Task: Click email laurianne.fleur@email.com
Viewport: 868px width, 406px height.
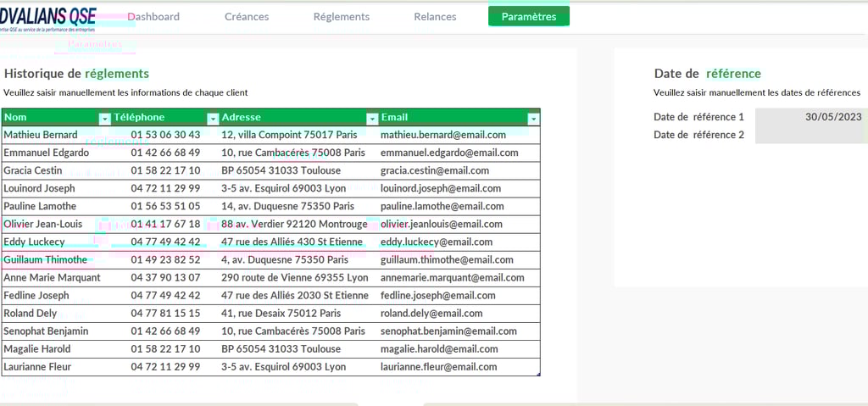Action: pos(437,367)
